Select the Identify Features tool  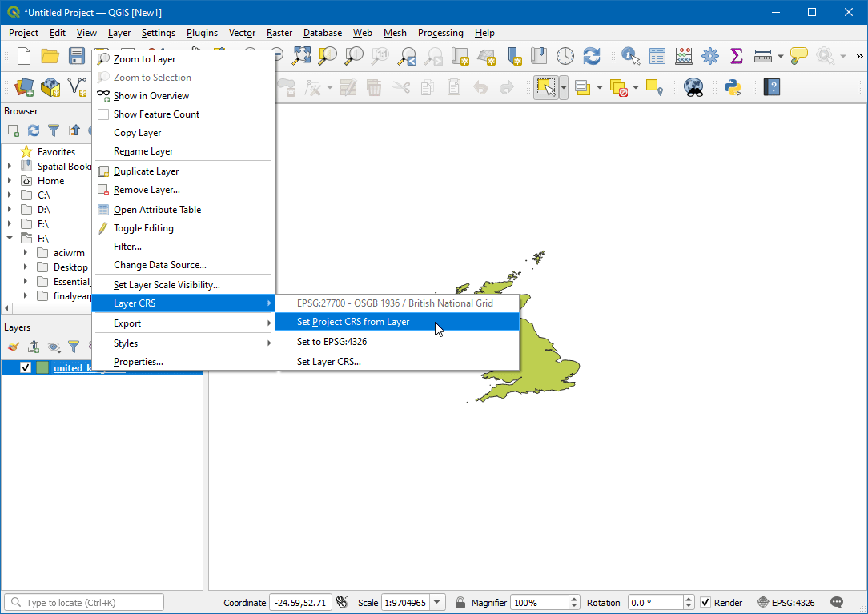[x=629, y=56]
